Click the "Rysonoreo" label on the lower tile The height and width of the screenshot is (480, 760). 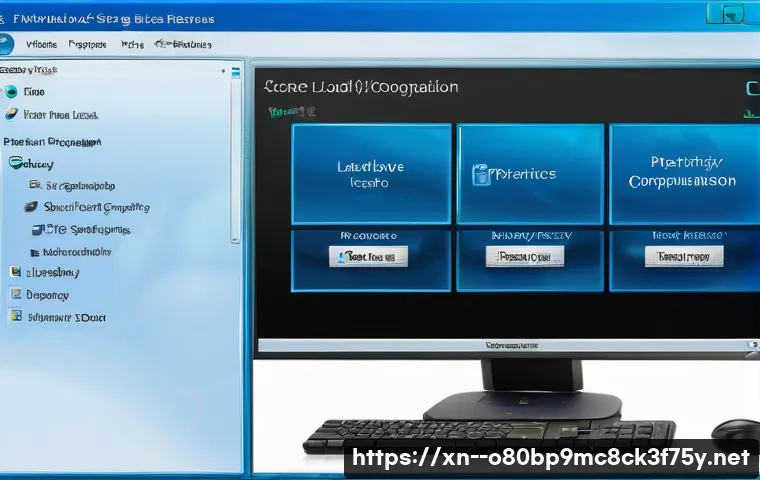368,236
